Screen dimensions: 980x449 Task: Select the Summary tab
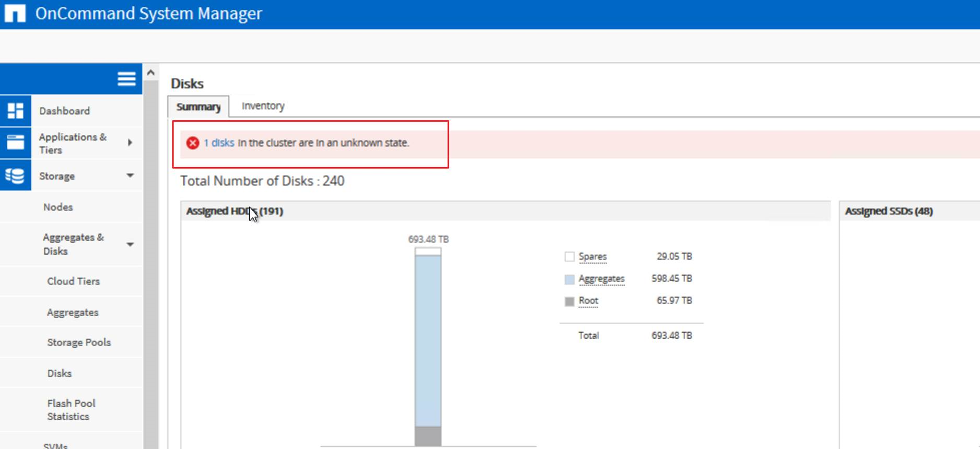(x=198, y=107)
